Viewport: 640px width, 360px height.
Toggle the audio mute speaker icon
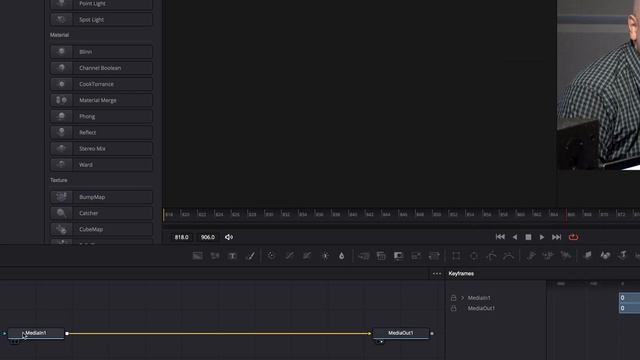229,237
